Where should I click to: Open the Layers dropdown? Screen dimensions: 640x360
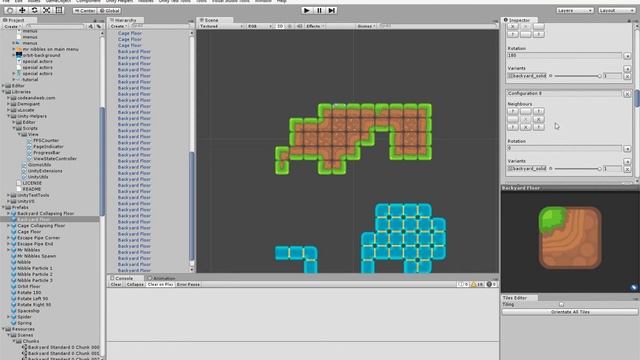[x=574, y=10]
